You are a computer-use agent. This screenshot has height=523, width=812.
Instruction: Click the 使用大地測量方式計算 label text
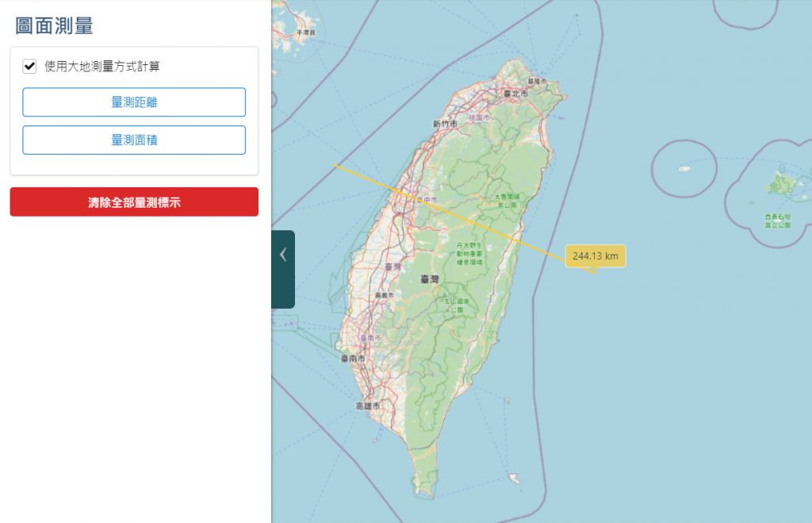102,67
